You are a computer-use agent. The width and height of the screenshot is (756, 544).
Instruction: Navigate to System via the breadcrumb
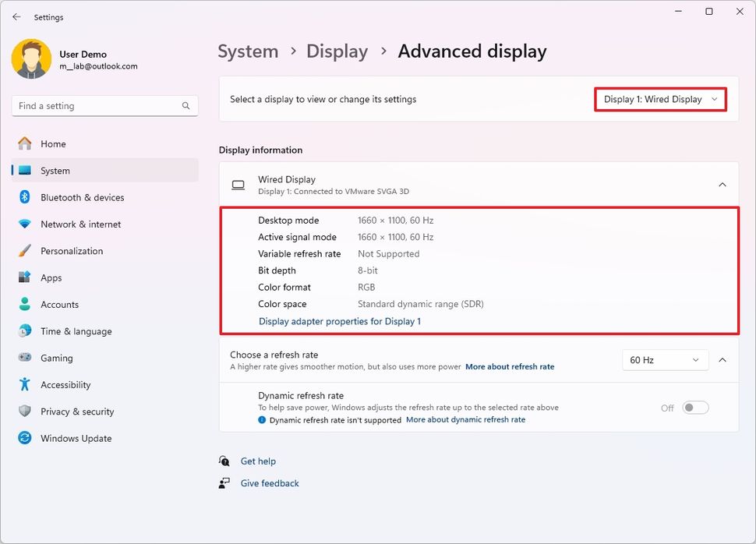[x=248, y=51]
